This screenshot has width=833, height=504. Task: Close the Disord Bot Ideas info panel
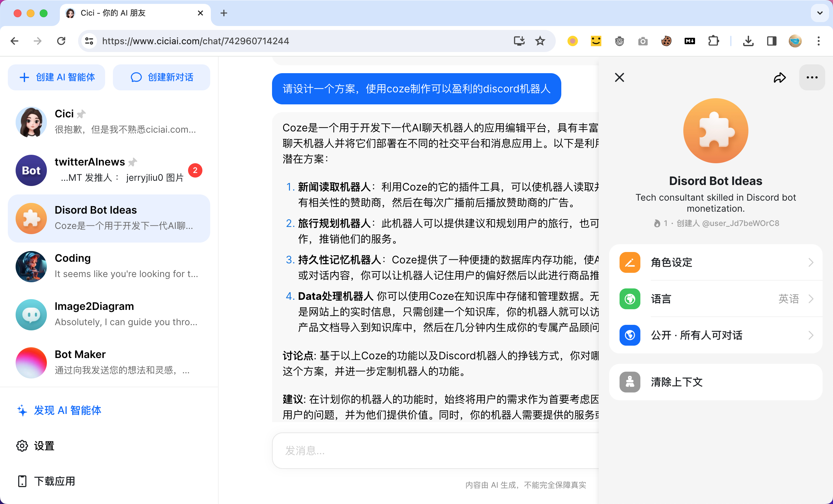(619, 78)
